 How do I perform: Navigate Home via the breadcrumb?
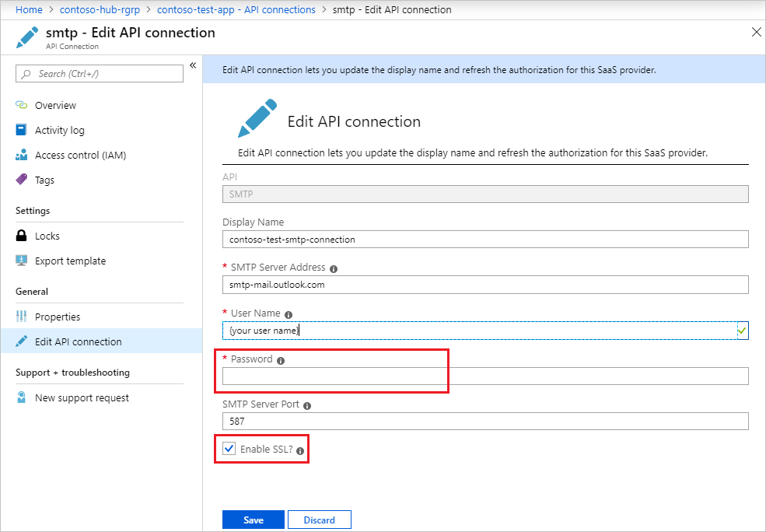[29, 9]
